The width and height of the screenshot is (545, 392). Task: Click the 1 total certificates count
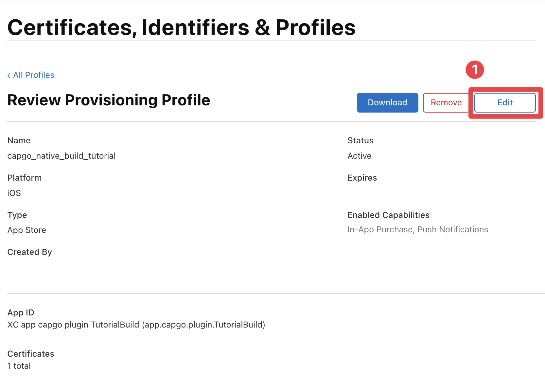point(19,366)
